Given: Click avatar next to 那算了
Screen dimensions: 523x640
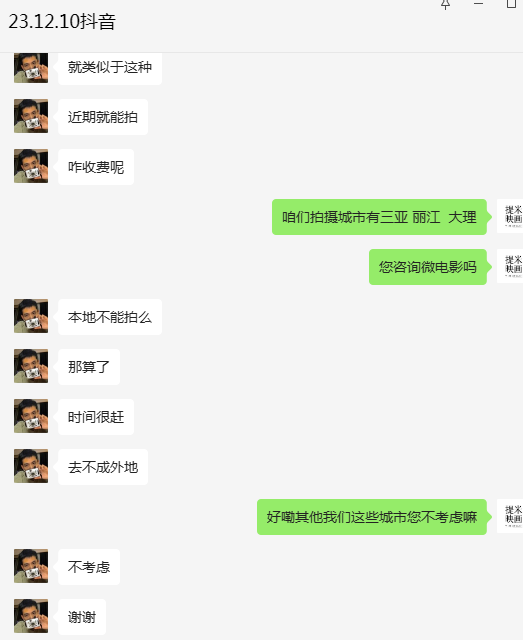Looking at the screenshot, I should click(31, 366).
